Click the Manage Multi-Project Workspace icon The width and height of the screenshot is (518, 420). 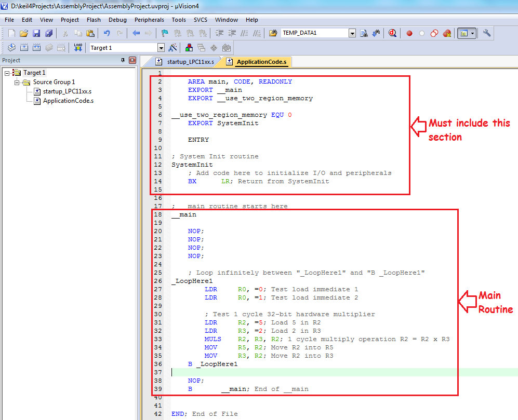click(x=202, y=48)
